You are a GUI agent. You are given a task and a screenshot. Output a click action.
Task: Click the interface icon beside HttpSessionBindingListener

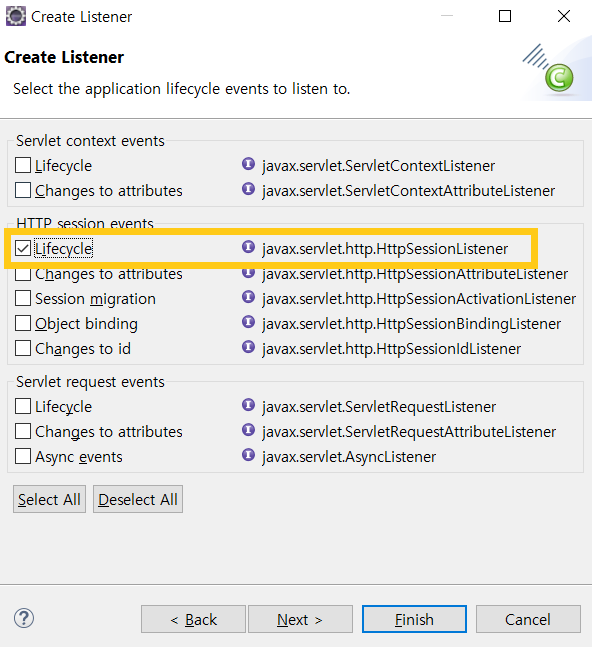tap(248, 322)
